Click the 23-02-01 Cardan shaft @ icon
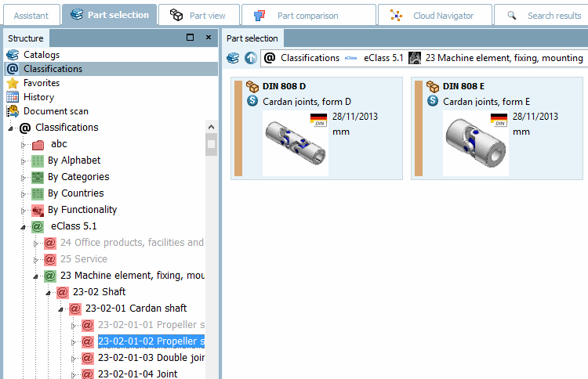 [75, 309]
